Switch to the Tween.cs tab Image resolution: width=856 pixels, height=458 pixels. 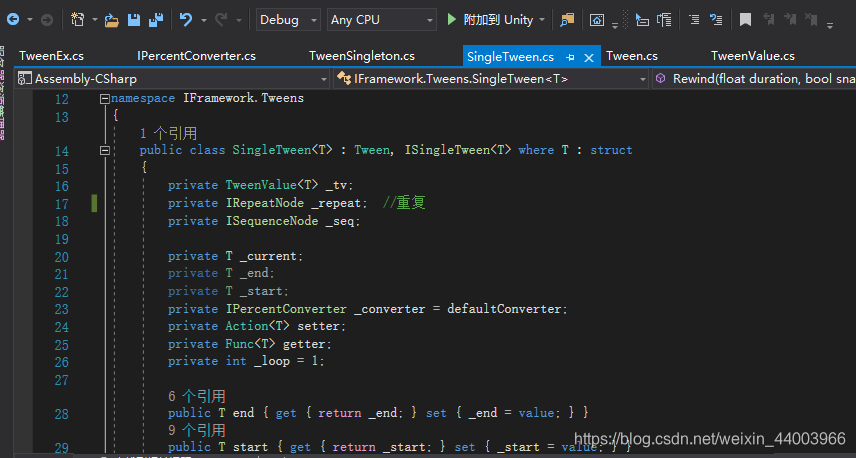(x=632, y=56)
